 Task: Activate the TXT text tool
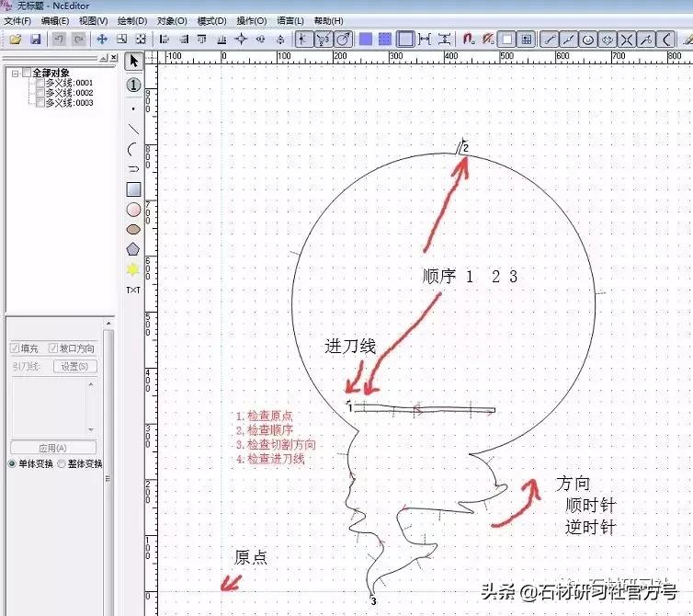pyautogui.click(x=133, y=290)
